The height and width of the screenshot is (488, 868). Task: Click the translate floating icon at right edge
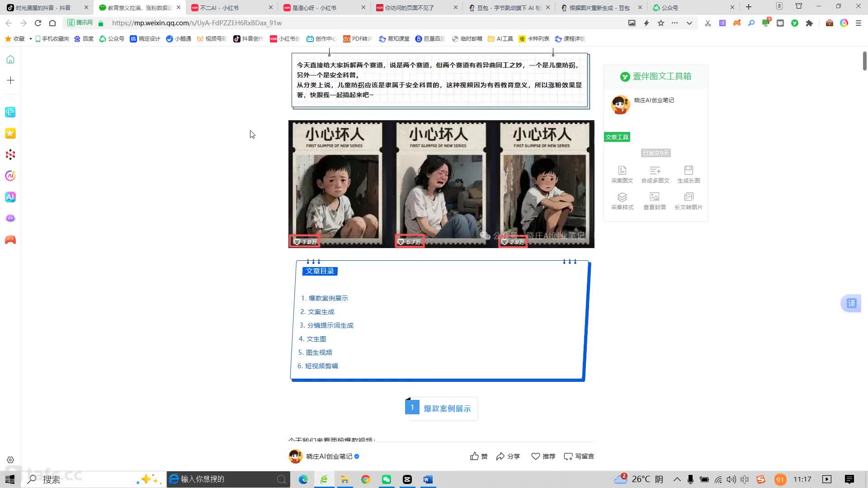click(851, 303)
